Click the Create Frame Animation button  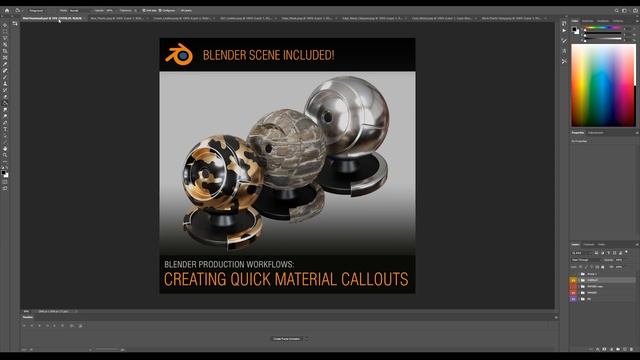click(x=287, y=339)
